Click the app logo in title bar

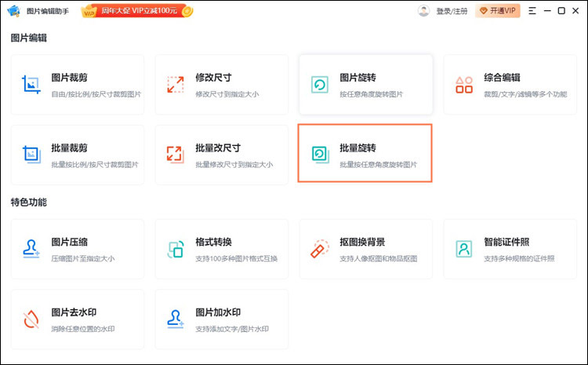(x=13, y=10)
